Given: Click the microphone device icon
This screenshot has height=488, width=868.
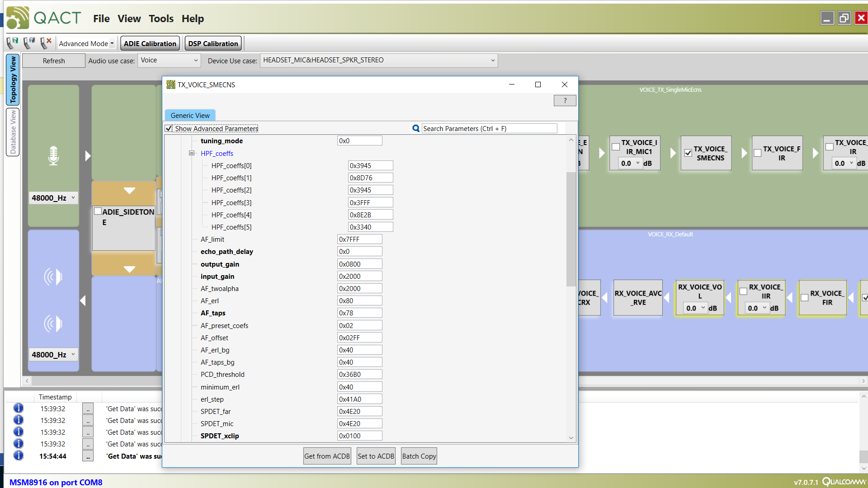Looking at the screenshot, I should coord(53,155).
